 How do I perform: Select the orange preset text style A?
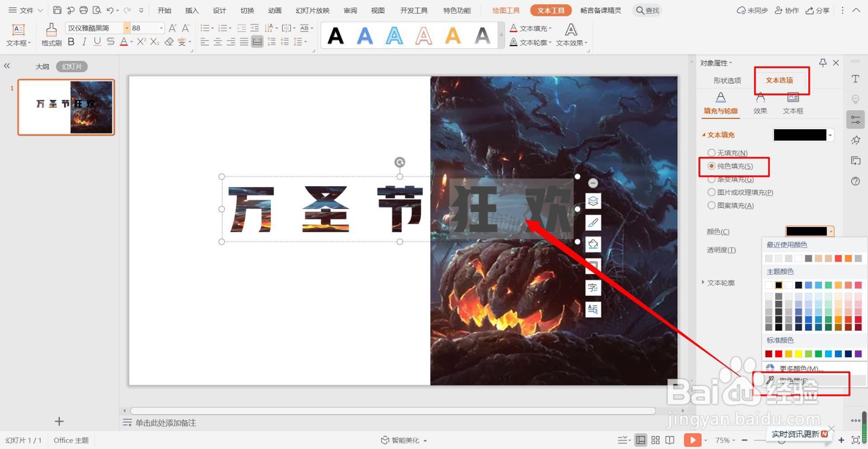point(453,36)
